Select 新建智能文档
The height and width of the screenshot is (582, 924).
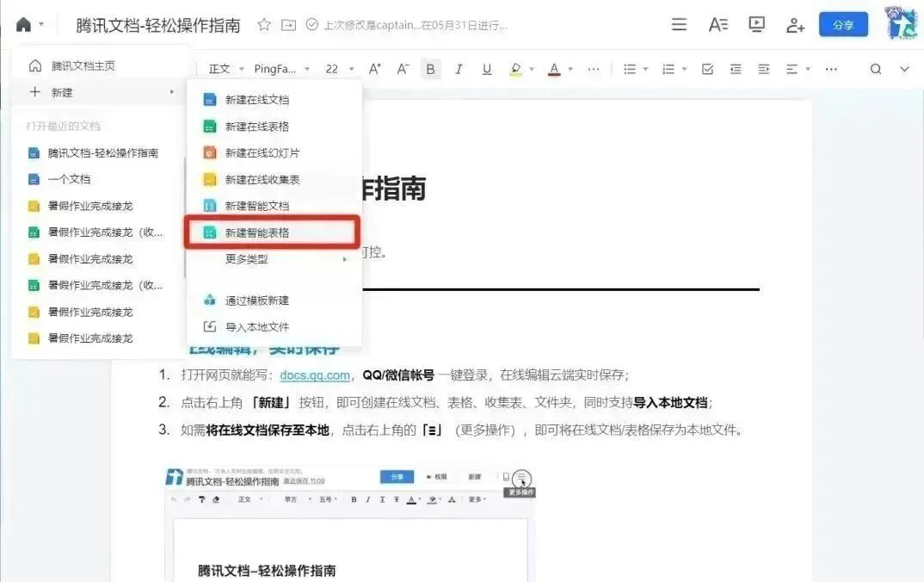pyautogui.click(x=274, y=206)
